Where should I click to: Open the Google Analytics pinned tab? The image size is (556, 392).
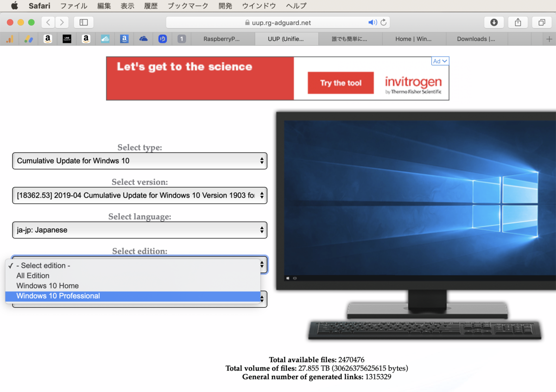(x=9, y=39)
